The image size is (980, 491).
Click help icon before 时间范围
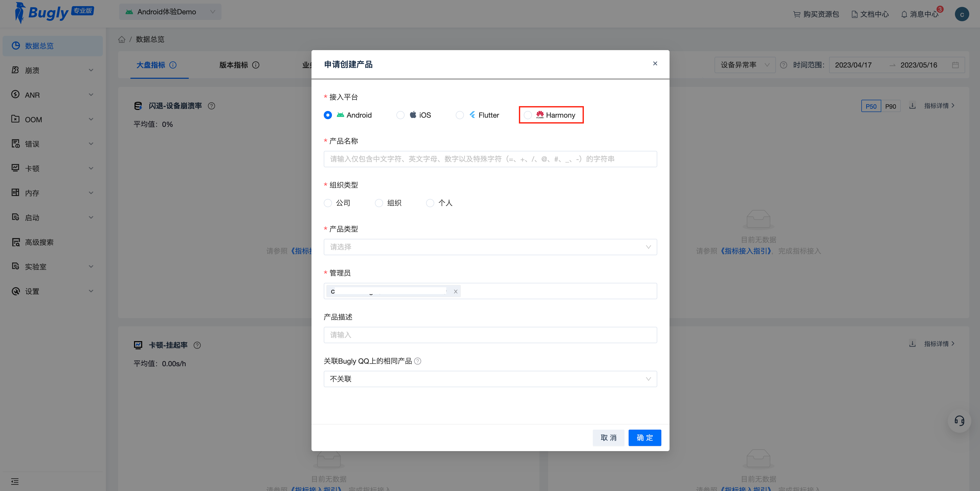[784, 65]
